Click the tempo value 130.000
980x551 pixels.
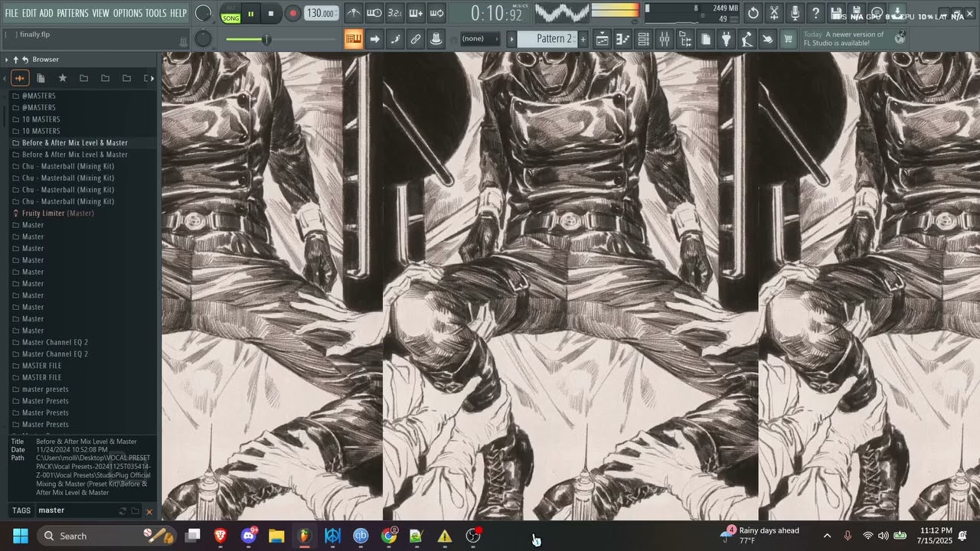pyautogui.click(x=321, y=13)
